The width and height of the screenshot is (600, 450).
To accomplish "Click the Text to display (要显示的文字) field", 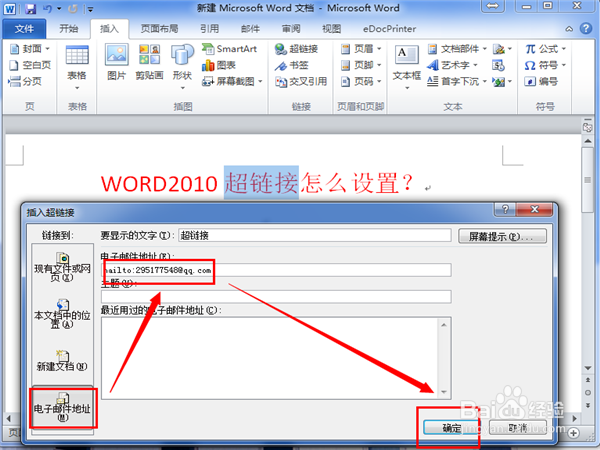I will pyautogui.click(x=315, y=235).
